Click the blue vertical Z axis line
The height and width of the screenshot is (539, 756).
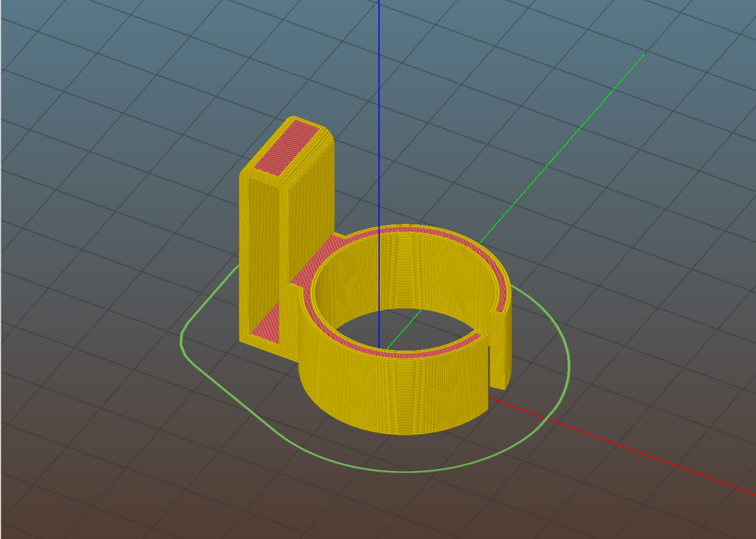click(379, 105)
